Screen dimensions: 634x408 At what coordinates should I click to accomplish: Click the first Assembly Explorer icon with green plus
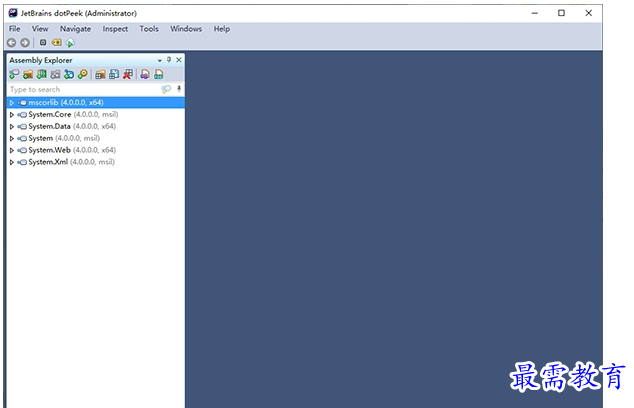[x=14, y=74]
